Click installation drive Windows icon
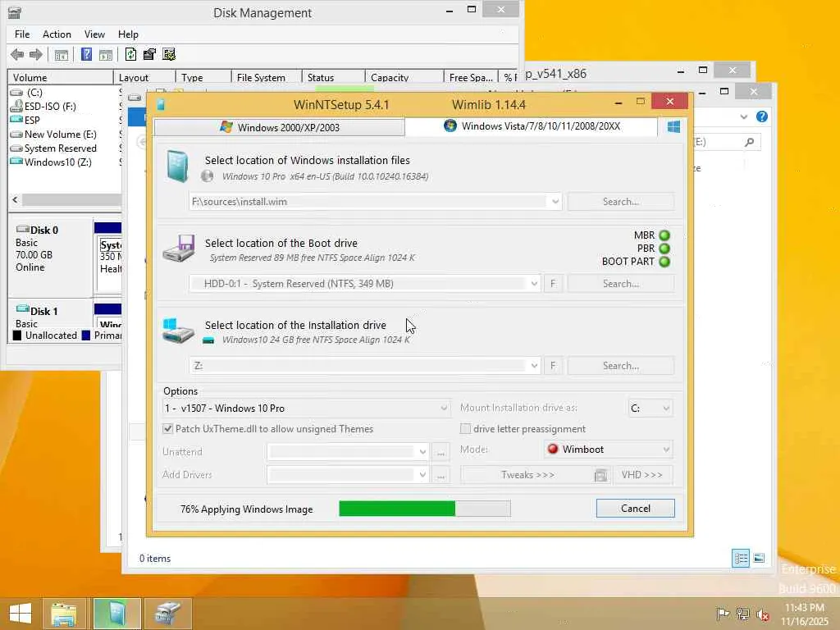This screenshot has width=840, height=630. coord(178,331)
